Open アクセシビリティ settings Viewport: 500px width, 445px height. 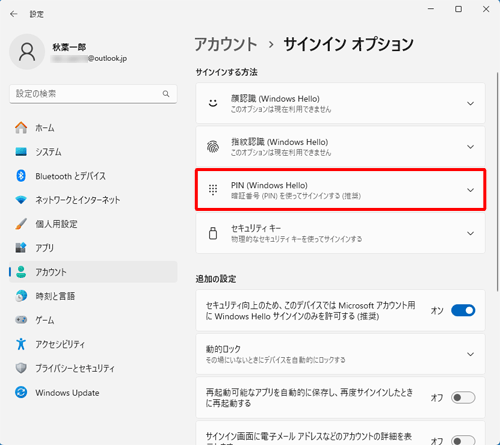(93, 344)
